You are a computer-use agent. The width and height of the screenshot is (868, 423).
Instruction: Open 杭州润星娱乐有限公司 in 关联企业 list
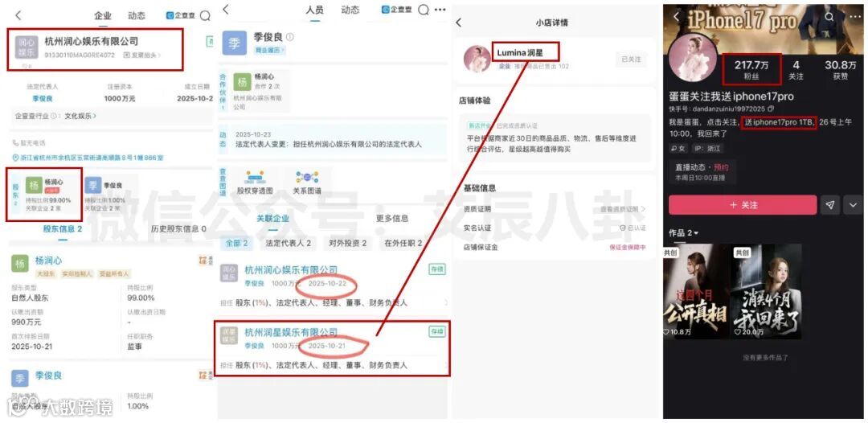click(291, 331)
